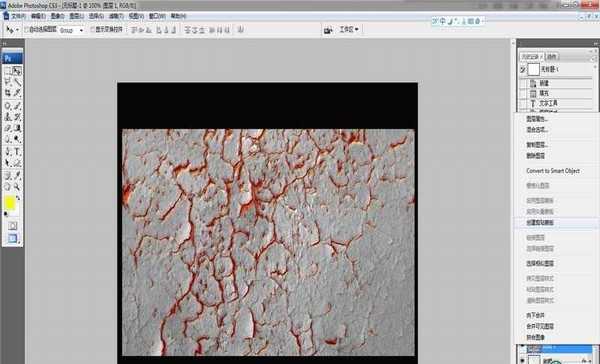Select the Type (T) tool
Image resolution: width=600 pixels, height=364 pixels.
click(17, 152)
